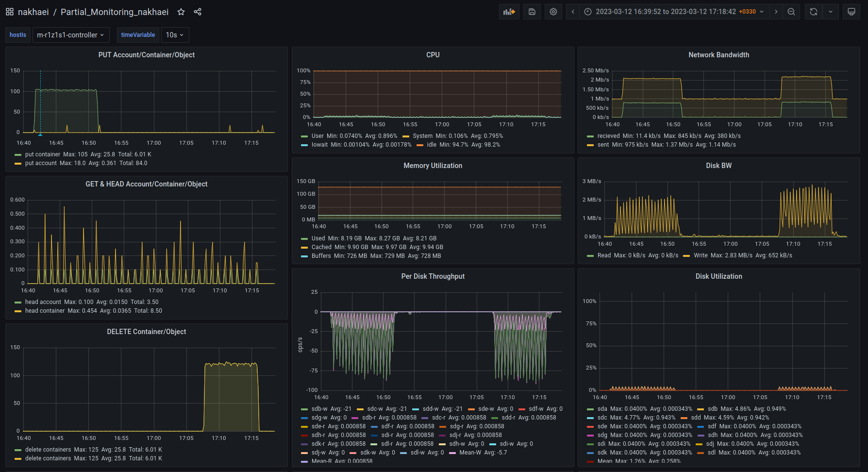This screenshot has width=868, height=472.
Task: Click the 'sent' legend color swatch
Action: [590, 145]
